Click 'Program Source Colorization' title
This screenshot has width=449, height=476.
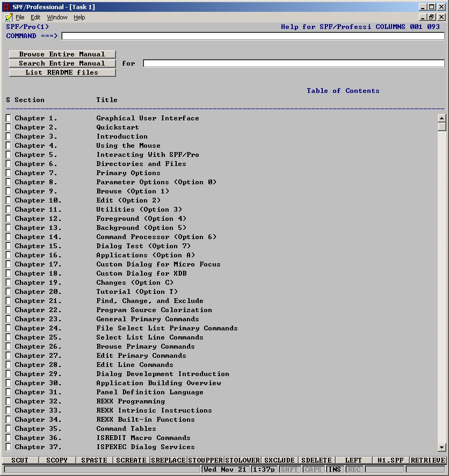coord(154,310)
